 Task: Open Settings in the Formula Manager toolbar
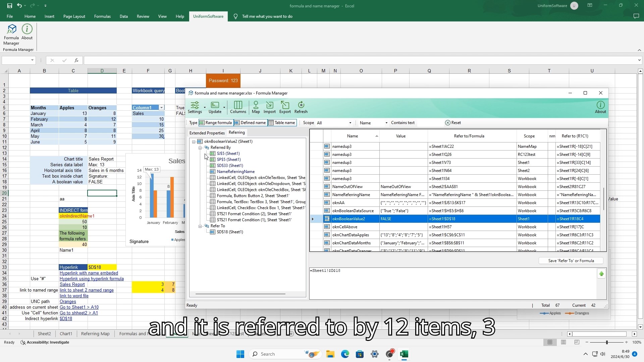[x=195, y=107]
